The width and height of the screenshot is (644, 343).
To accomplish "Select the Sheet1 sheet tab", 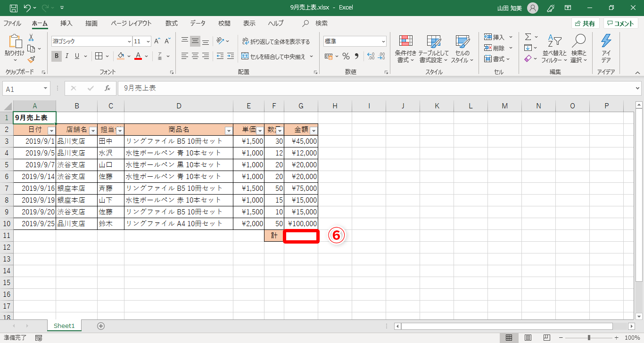I will 64,326.
